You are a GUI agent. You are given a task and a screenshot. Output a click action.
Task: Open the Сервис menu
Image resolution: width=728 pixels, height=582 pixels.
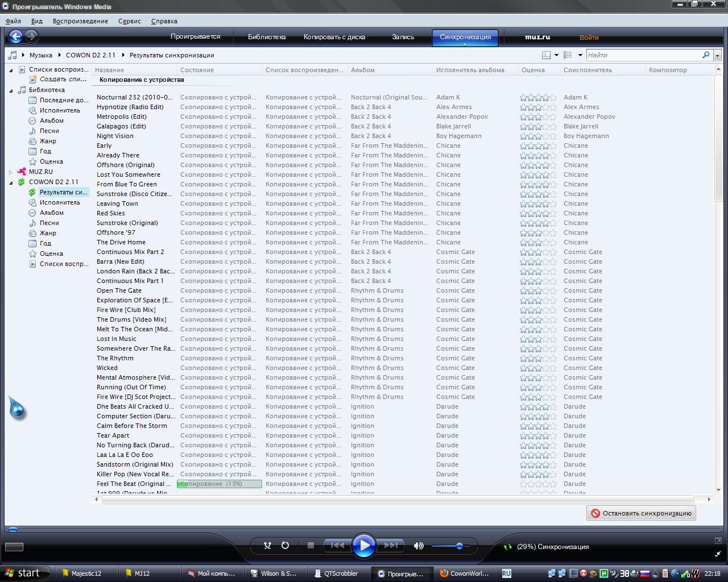click(130, 21)
